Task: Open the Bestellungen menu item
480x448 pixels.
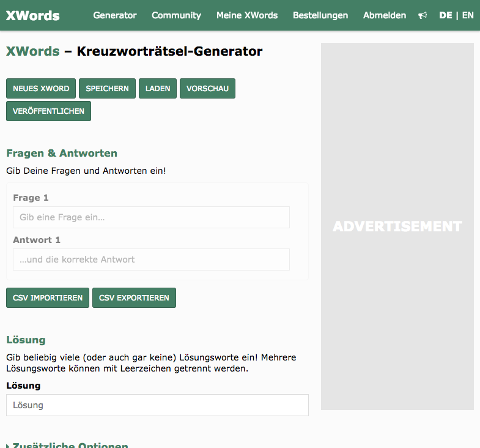Action: click(x=320, y=15)
